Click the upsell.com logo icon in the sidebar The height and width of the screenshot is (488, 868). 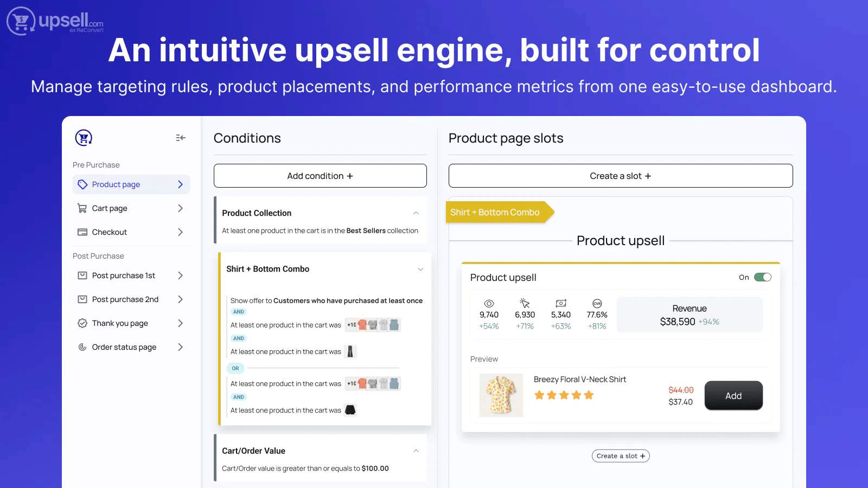(82, 138)
